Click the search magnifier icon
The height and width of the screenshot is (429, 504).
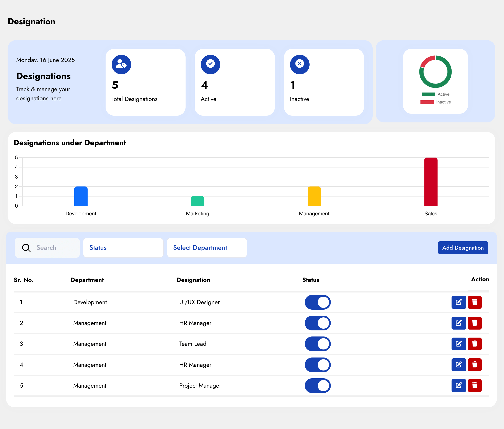[26, 248]
